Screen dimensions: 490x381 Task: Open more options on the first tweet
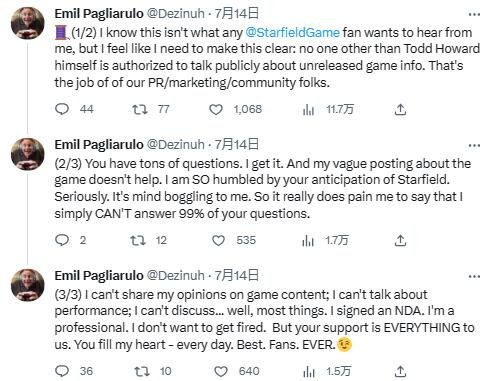point(474,14)
